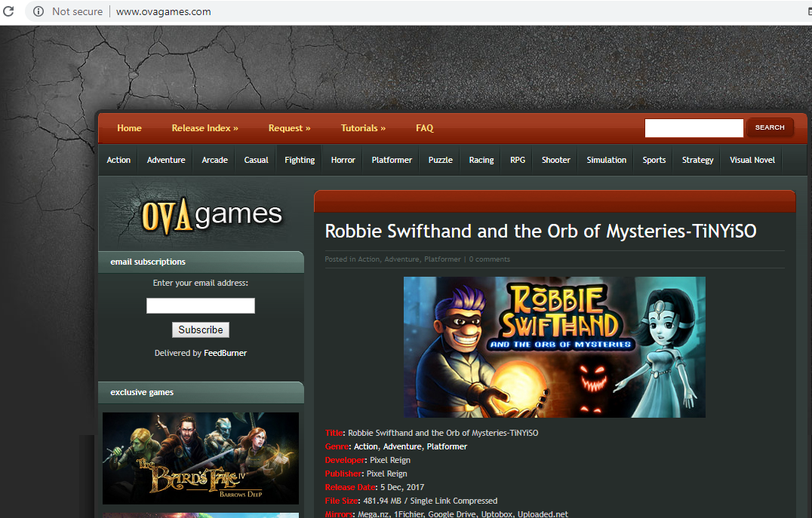Click the Adventure genre link

[402, 446]
